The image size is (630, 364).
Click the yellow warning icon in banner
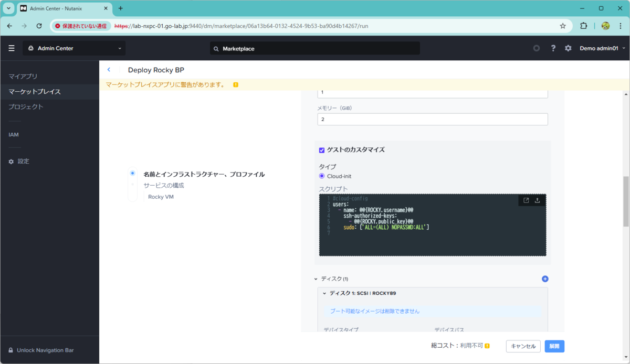[236, 84]
